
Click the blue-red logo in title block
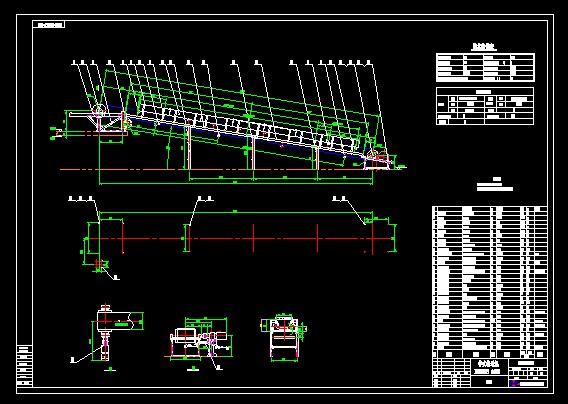point(513,383)
